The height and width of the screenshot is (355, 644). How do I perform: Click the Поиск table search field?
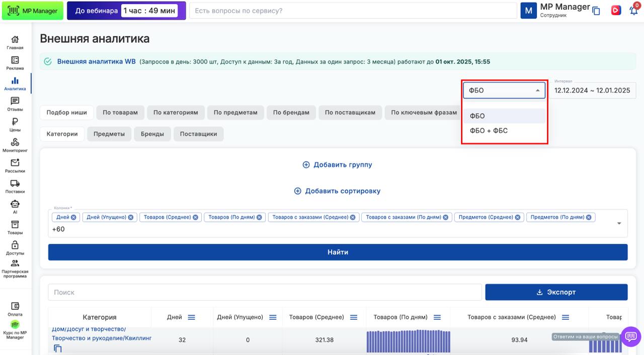[265, 292]
